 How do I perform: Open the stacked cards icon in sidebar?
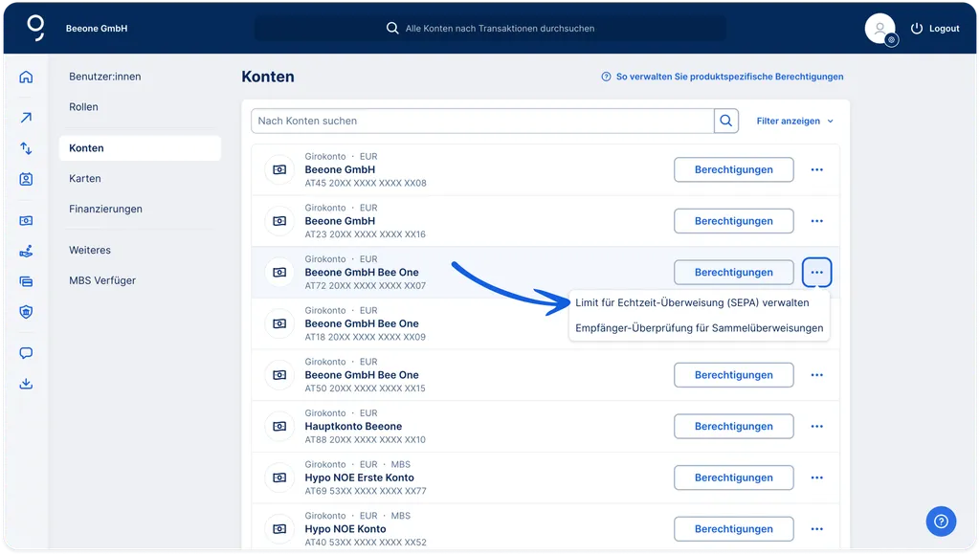26,281
